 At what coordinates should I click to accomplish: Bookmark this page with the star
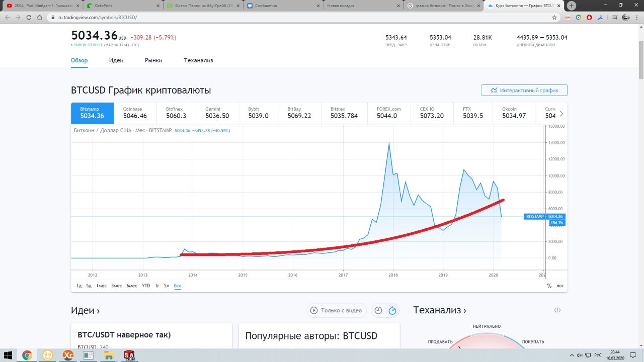point(554,17)
